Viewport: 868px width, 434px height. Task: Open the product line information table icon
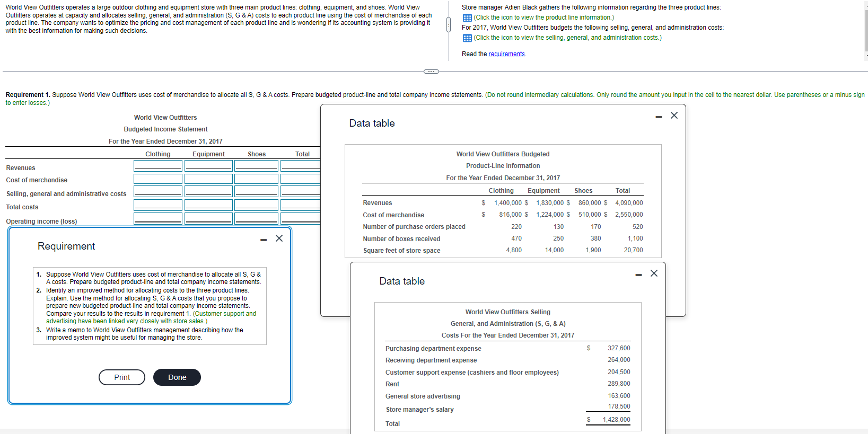pos(467,17)
